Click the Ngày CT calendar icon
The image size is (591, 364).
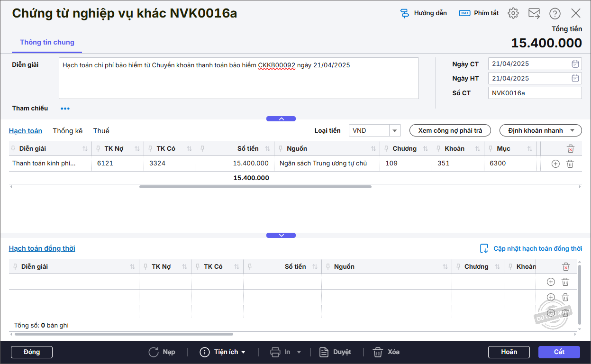pos(575,64)
